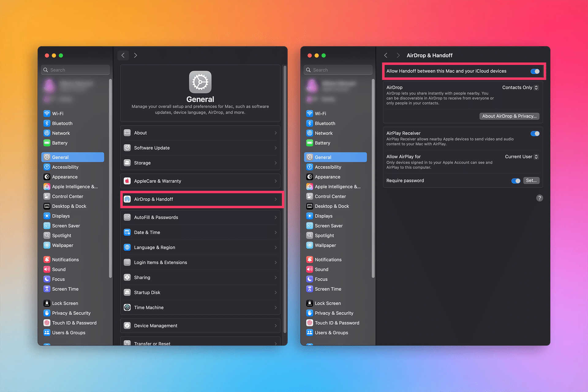The height and width of the screenshot is (392, 588).
Task: Toggle Allow Handoff between Mac and iCloud devices
Action: tap(535, 71)
